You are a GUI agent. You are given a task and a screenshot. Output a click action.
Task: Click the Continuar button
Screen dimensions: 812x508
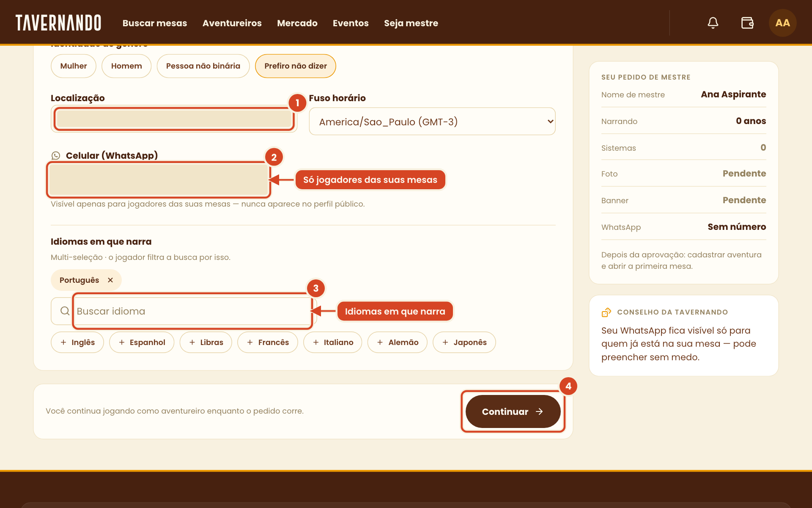(x=513, y=411)
